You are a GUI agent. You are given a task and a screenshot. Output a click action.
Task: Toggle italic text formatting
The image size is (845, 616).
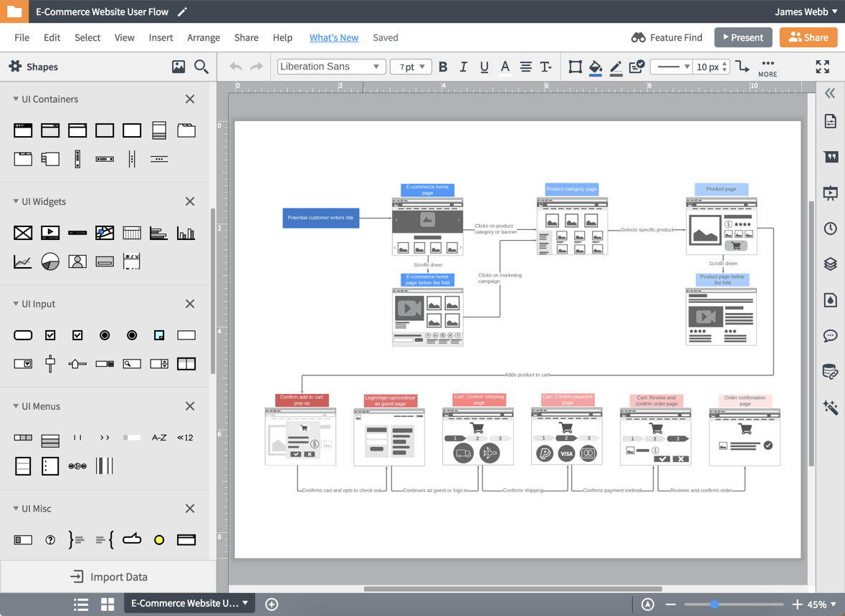pyautogui.click(x=464, y=67)
